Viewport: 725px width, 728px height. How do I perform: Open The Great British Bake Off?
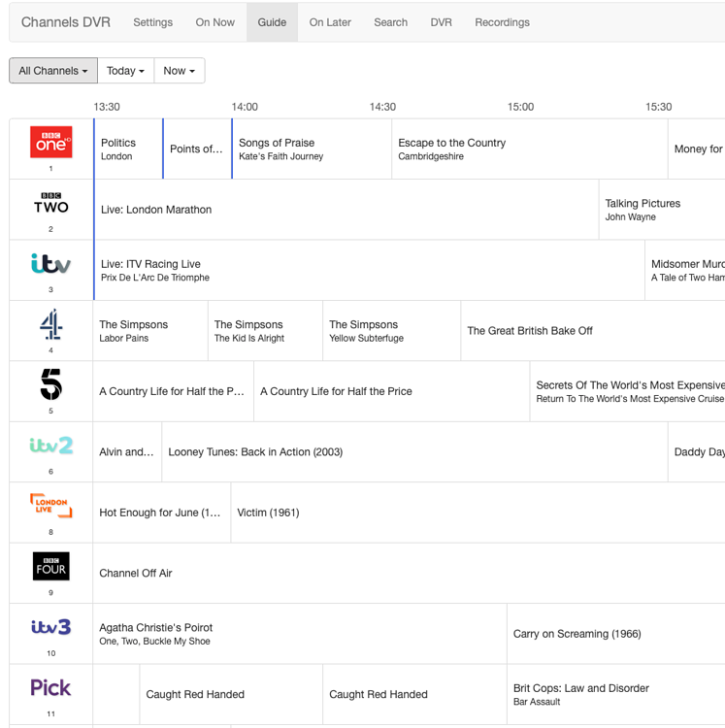[x=593, y=331]
